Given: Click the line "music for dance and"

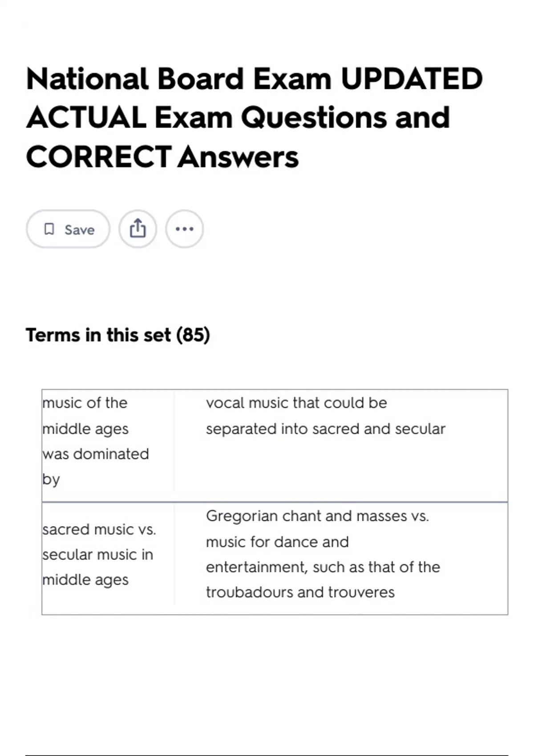Looking at the screenshot, I should point(277,542).
